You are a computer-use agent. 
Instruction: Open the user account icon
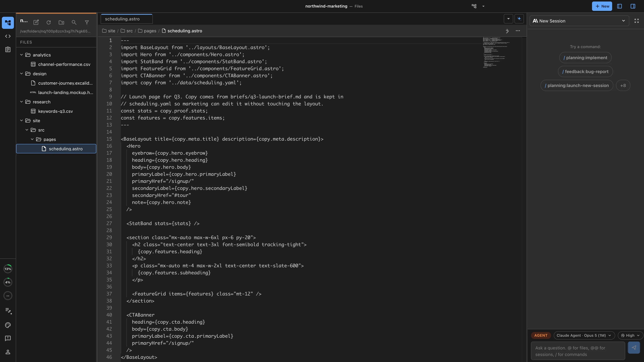coord(8,352)
